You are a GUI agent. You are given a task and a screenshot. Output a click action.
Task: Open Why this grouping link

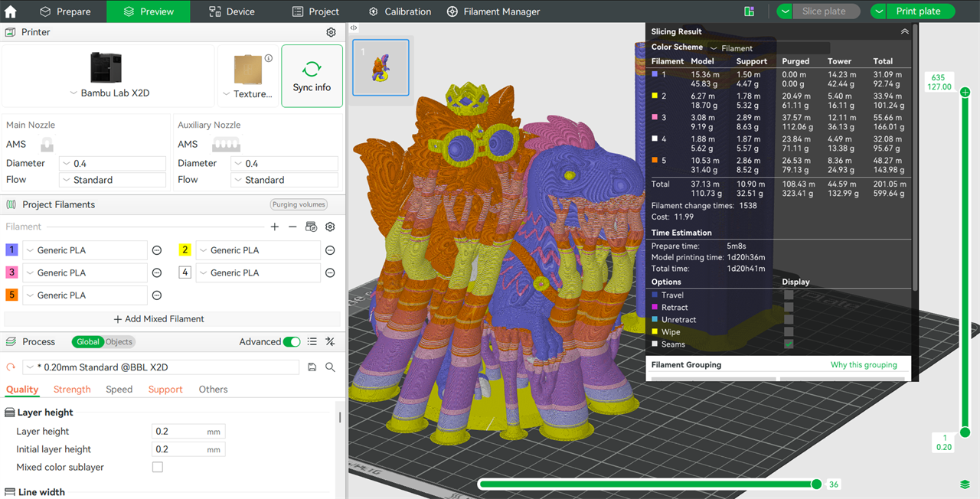tap(864, 365)
